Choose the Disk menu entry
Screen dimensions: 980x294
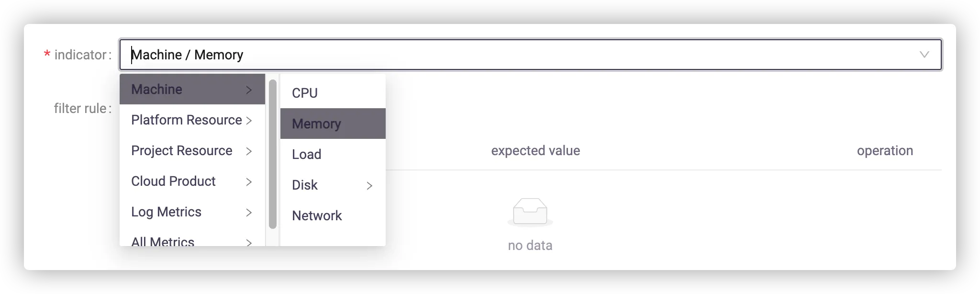point(305,185)
